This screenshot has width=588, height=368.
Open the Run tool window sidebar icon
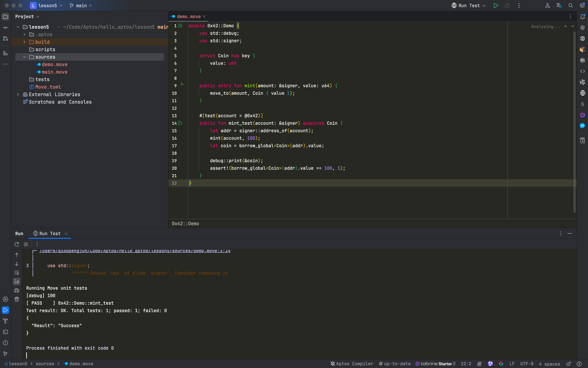[x=5, y=310]
